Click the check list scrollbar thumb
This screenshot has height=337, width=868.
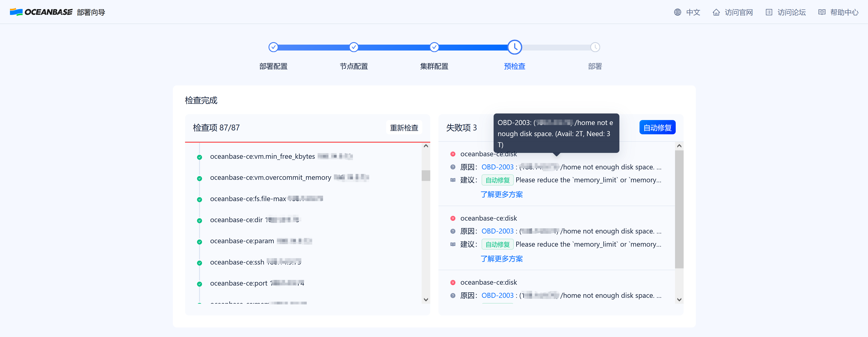click(x=426, y=176)
